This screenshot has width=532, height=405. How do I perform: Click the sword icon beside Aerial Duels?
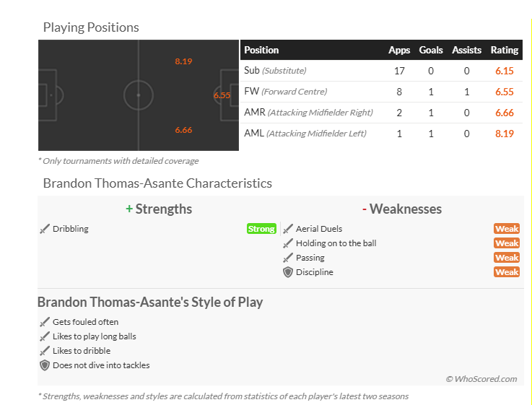click(288, 229)
